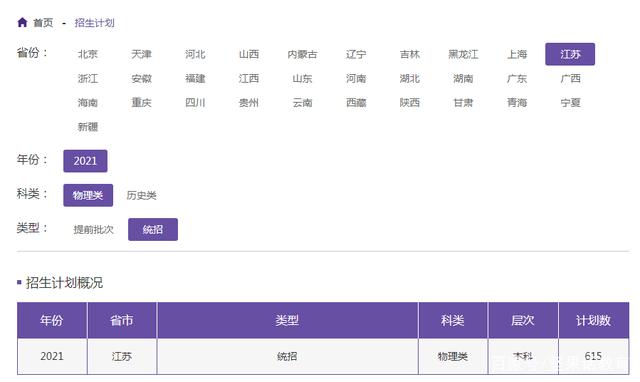Select province 江西
This screenshot has height=382, width=640.
pos(249,78)
